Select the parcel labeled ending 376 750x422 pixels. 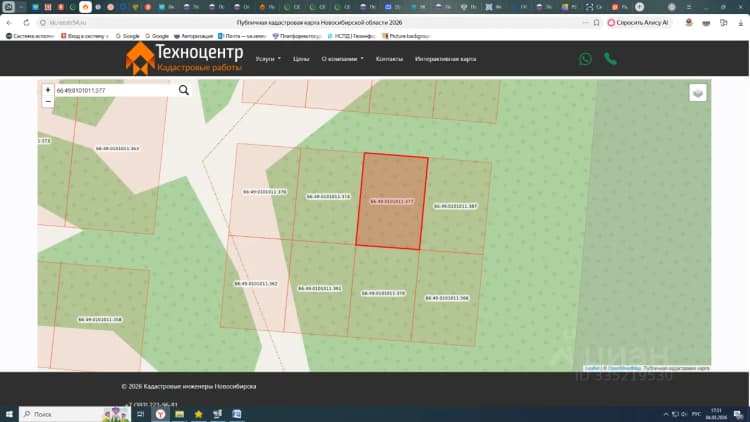pyautogui.click(x=265, y=192)
